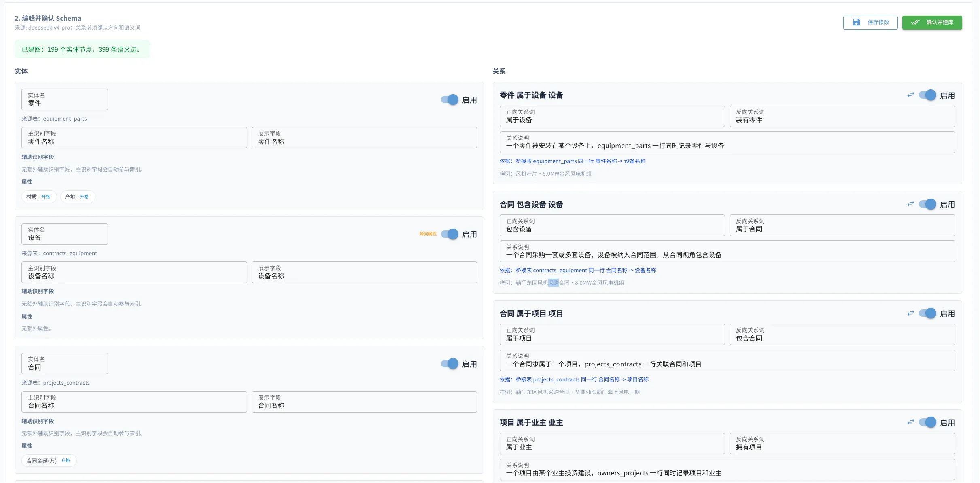Click the swap direction icon for 项目 属于业主
The image size is (980, 483).
pos(910,422)
